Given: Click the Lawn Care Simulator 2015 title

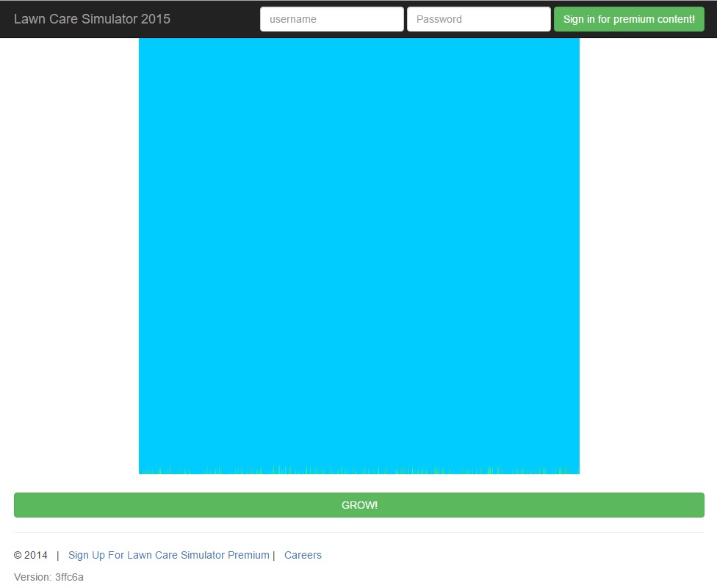Looking at the screenshot, I should click(x=92, y=19).
